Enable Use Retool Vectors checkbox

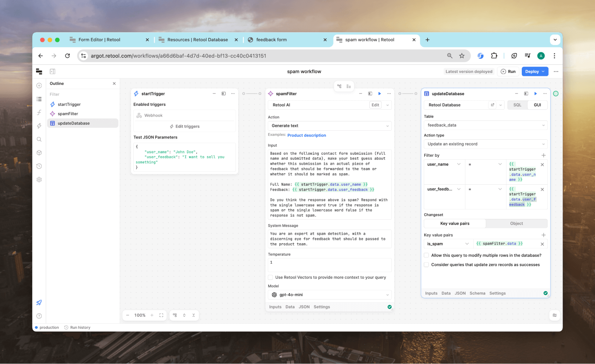point(270,277)
